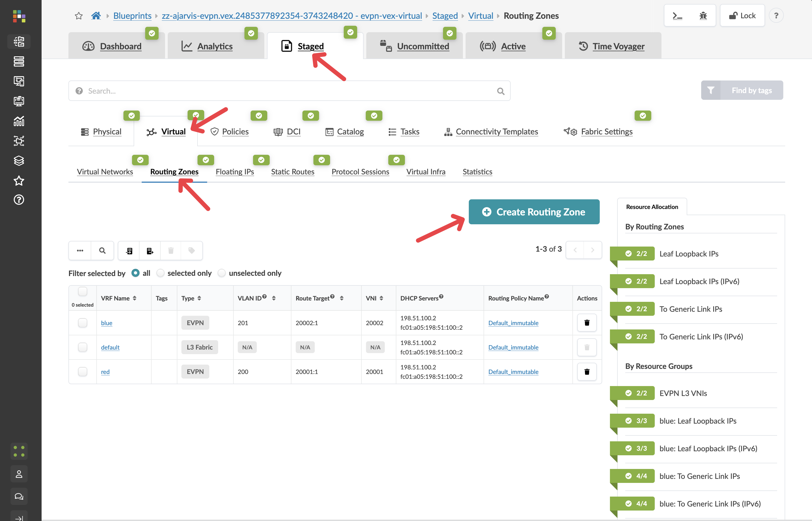Open the Virtual Networks tab
The image size is (812, 521).
[105, 171]
